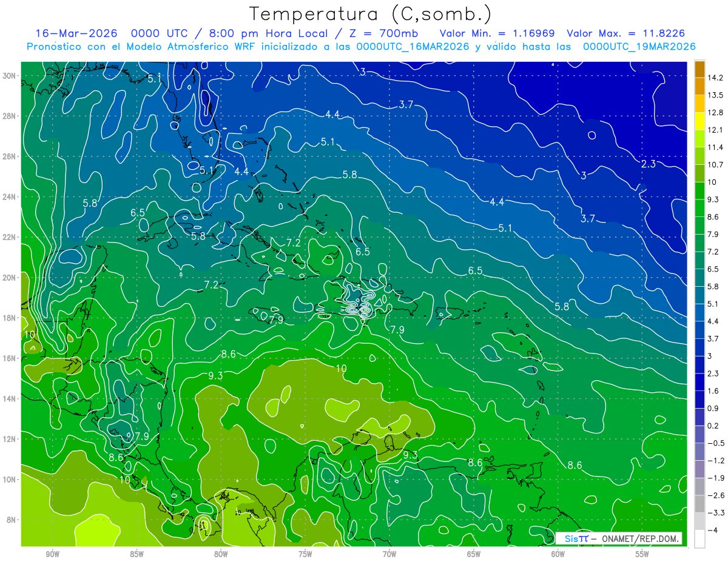Click the 14.2 color scale label
Screen dimensions: 728x562
tap(716, 78)
